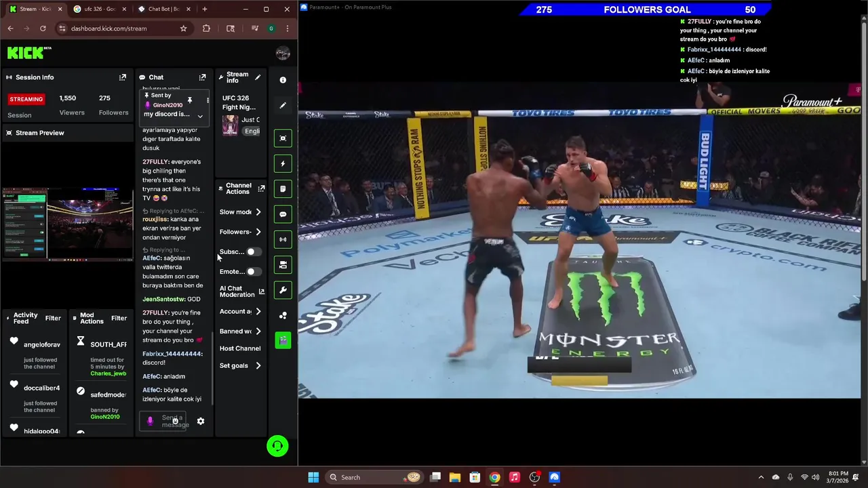Click the three-dots cluster sidebar icon
868x488 pixels.
pos(283,315)
